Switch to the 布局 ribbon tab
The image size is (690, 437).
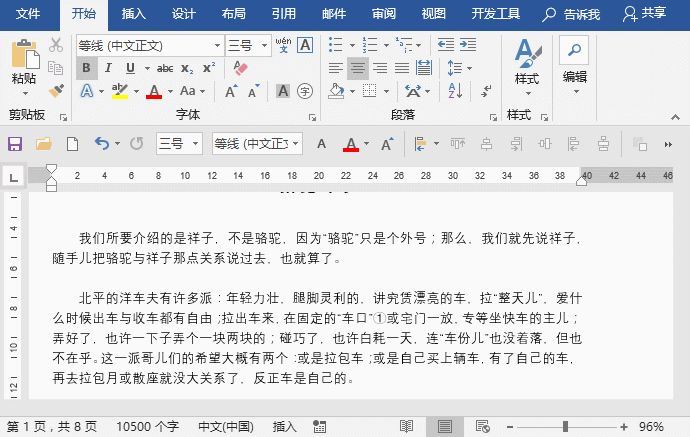pyautogui.click(x=233, y=14)
